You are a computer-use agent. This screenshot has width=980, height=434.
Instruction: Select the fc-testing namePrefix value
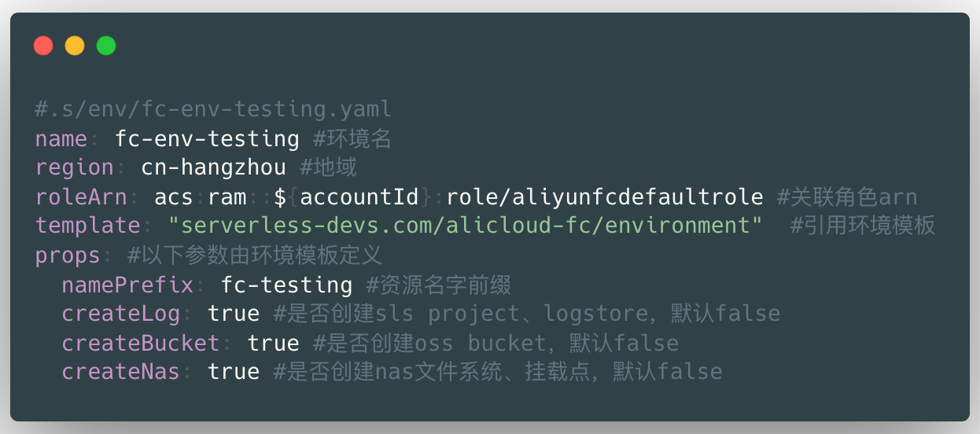pos(286,285)
